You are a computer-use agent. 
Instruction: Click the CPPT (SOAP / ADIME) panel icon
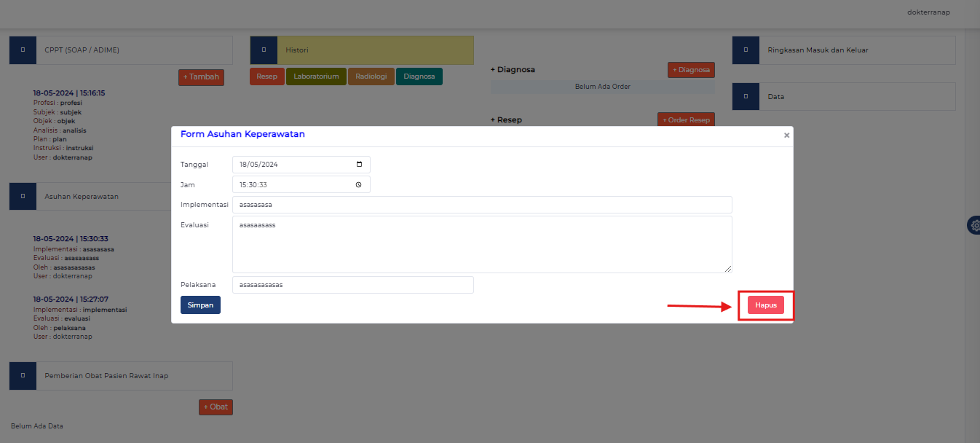(23, 50)
